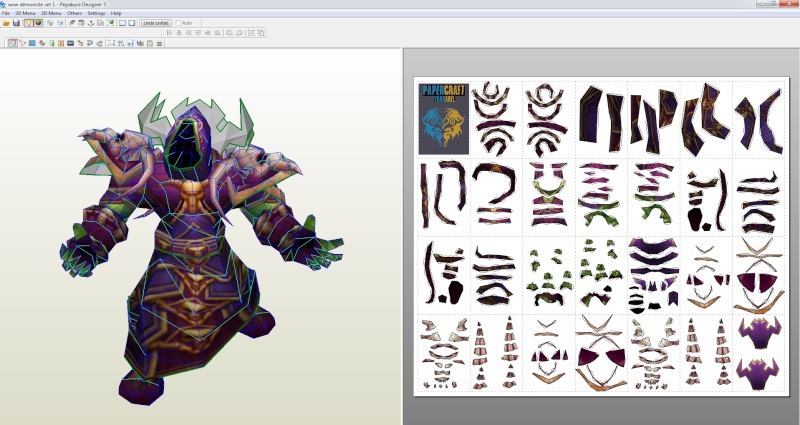Click the dashed selection rectangle icon
The height and width of the screenshot is (425, 800).
(x=111, y=43)
